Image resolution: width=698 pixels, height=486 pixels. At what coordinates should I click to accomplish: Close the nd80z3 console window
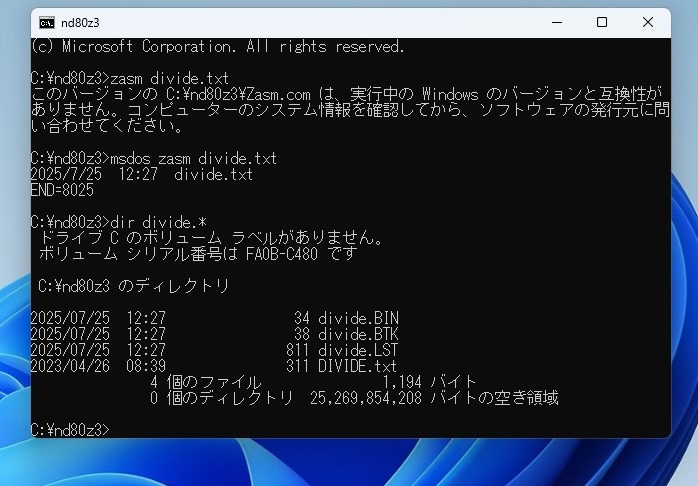(648, 22)
